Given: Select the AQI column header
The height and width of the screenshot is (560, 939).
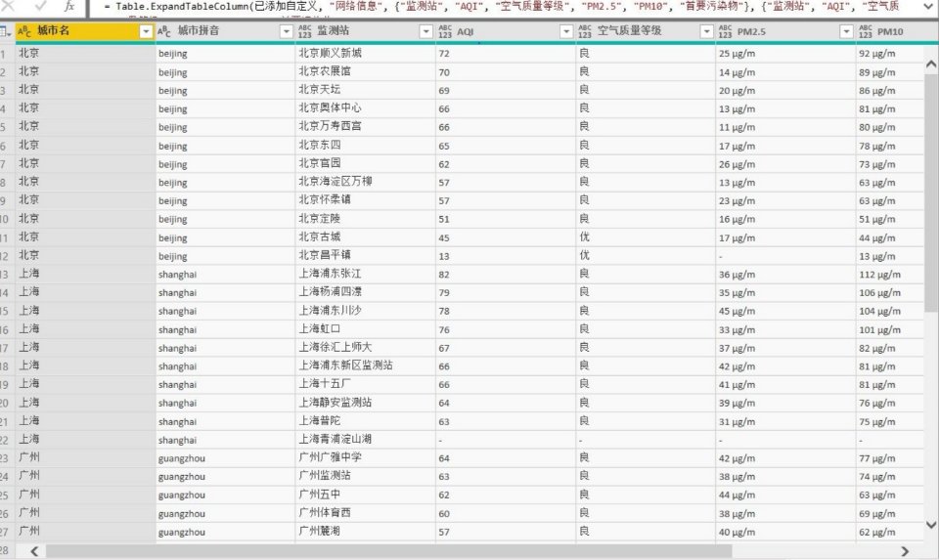Looking at the screenshot, I should [x=506, y=31].
